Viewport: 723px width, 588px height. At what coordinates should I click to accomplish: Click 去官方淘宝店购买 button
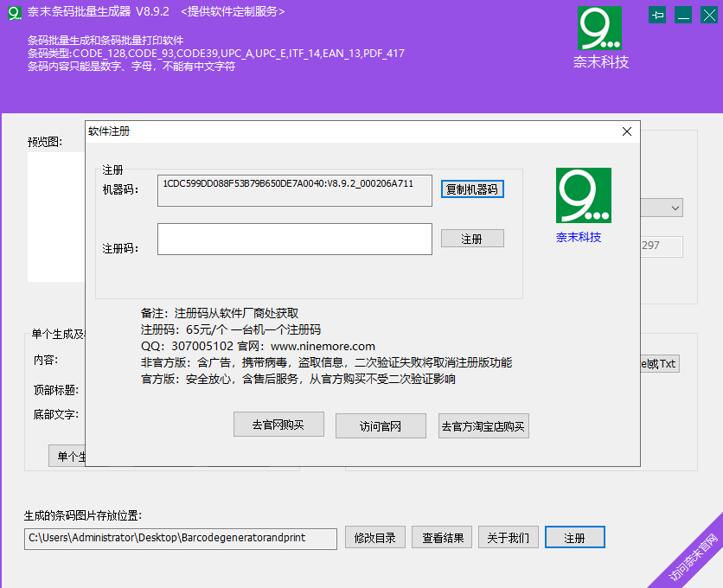(483, 425)
